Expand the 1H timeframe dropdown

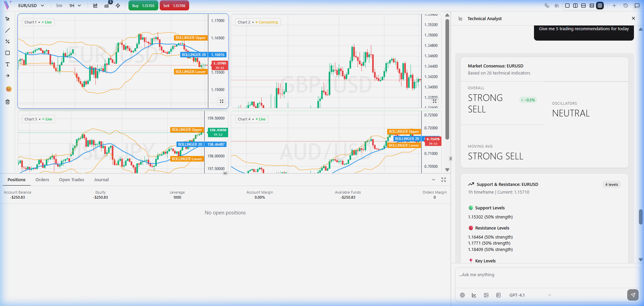75,5
